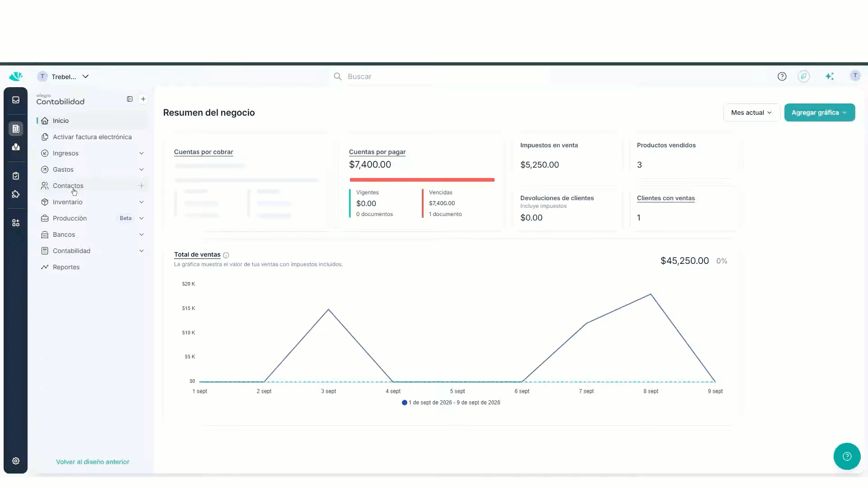Open settings gear in dark sidebar

(16, 461)
